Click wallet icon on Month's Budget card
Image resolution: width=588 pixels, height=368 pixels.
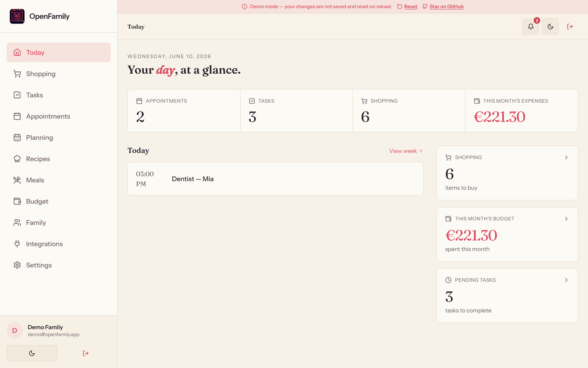(x=448, y=219)
